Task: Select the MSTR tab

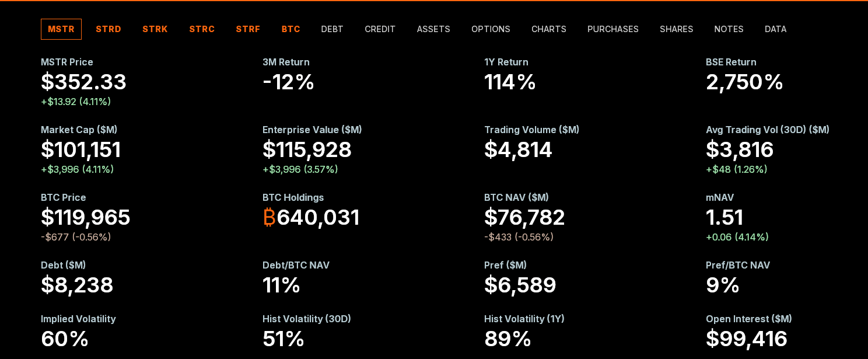Action: (61, 29)
